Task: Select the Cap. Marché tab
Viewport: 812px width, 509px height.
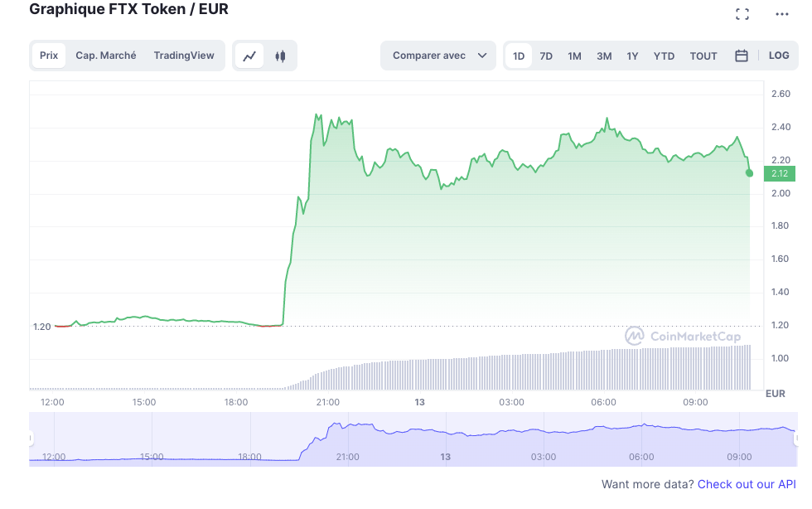Action: click(106, 56)
